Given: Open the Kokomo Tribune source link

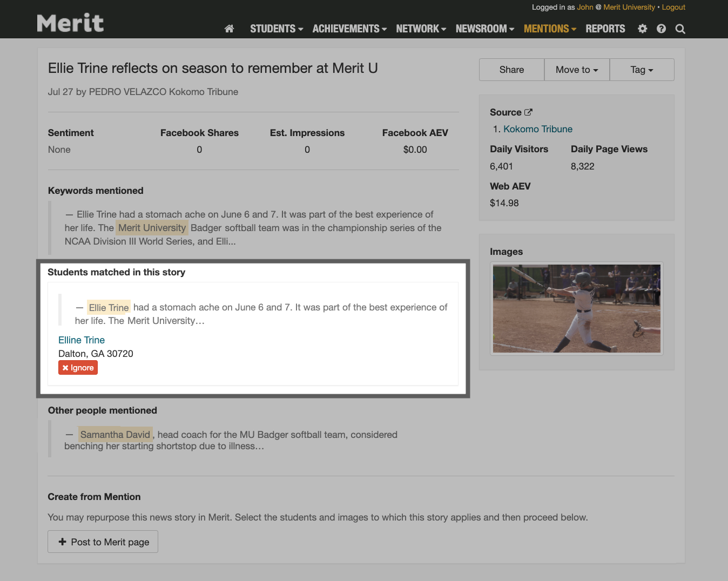Looking at the screenshot, I should point(537,129).
